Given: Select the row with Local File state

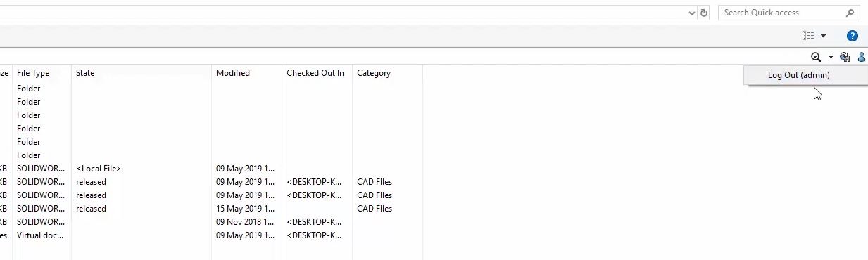Looking at the screenshot, I should (211, 169).
